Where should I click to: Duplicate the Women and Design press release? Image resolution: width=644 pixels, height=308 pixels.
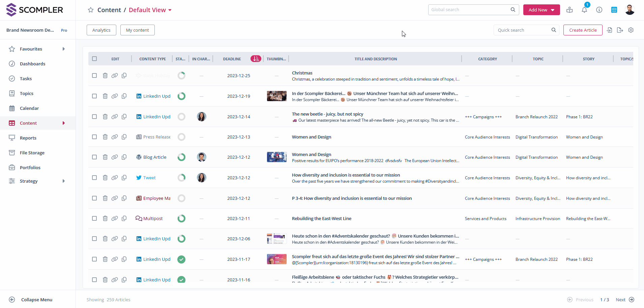[x=124, y=137]
